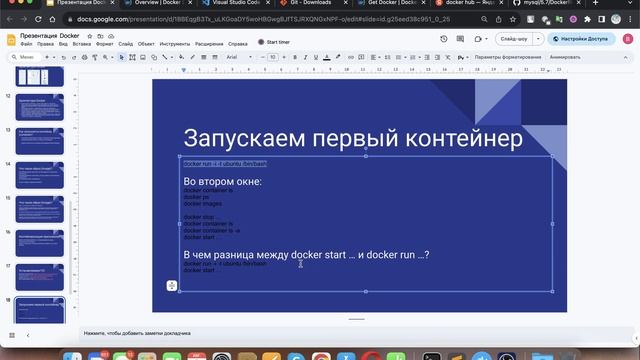This screenshot has width=640, height=360.
Task: Open the Fill color bucket
Action: 181,58
